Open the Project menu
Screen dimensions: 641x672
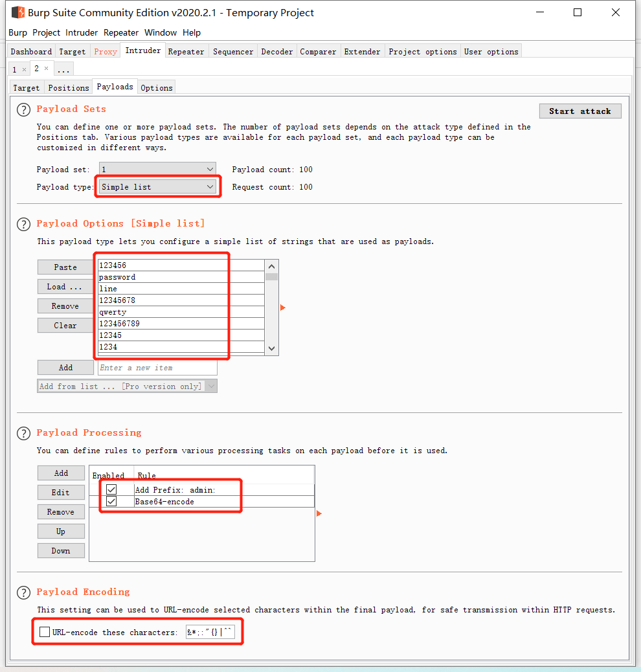(x=47, y=32)
